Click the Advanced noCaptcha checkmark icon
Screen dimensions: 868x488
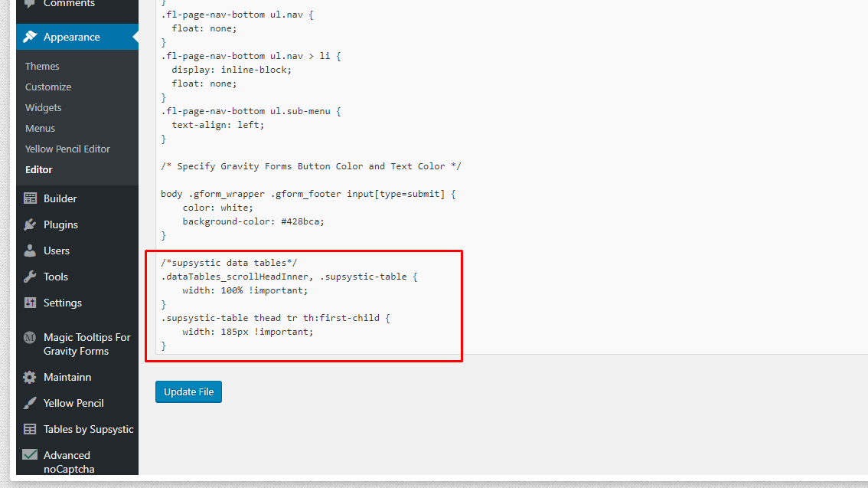30,454
